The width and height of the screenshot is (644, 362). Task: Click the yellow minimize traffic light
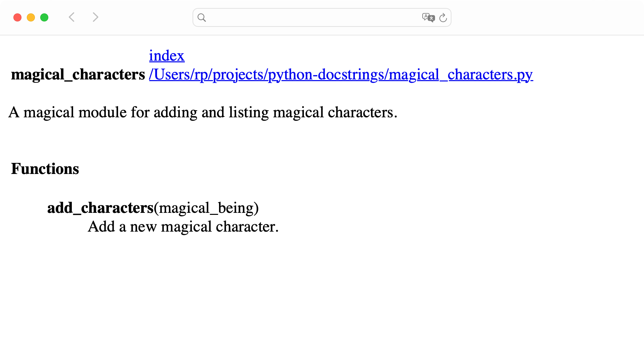31,17
